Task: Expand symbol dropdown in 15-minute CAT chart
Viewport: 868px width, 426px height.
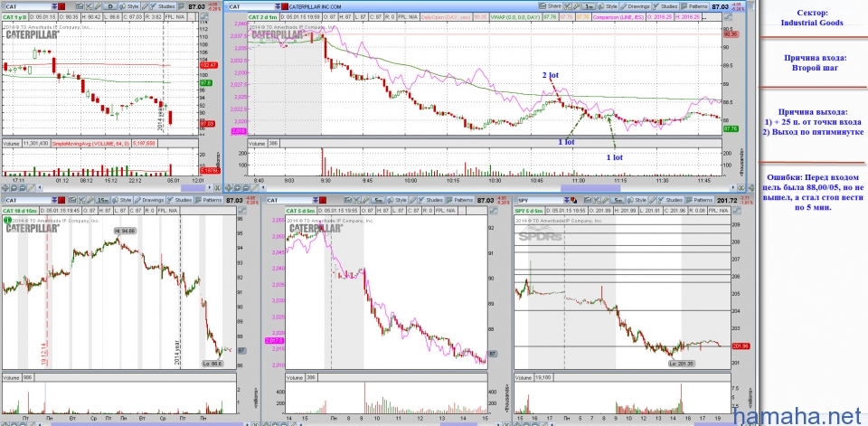Action: (54, 200)
